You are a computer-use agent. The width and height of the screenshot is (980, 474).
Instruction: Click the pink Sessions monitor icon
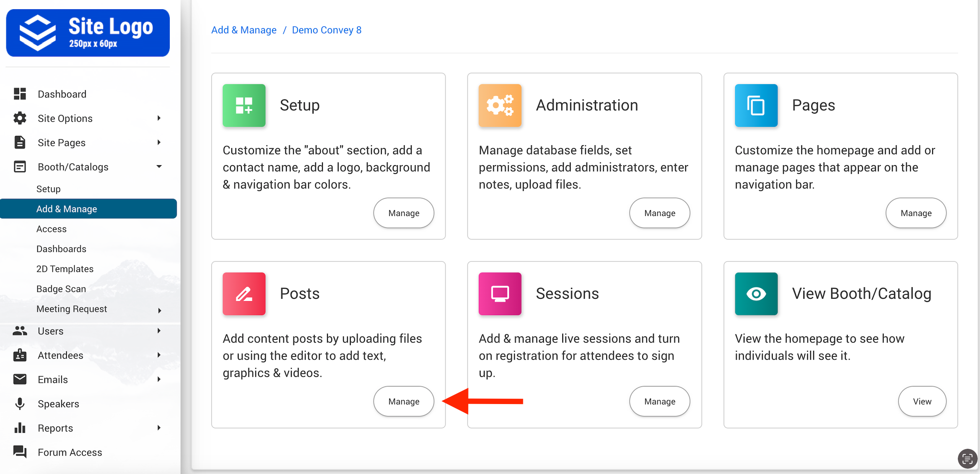pyautogui.click(x=500, y=294)
